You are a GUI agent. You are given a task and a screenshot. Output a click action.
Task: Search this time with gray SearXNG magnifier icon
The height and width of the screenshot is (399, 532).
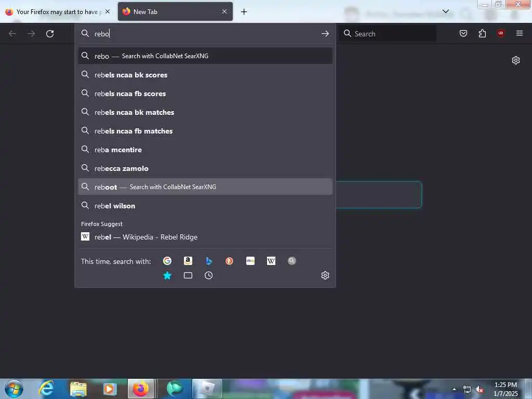point(292,261)
